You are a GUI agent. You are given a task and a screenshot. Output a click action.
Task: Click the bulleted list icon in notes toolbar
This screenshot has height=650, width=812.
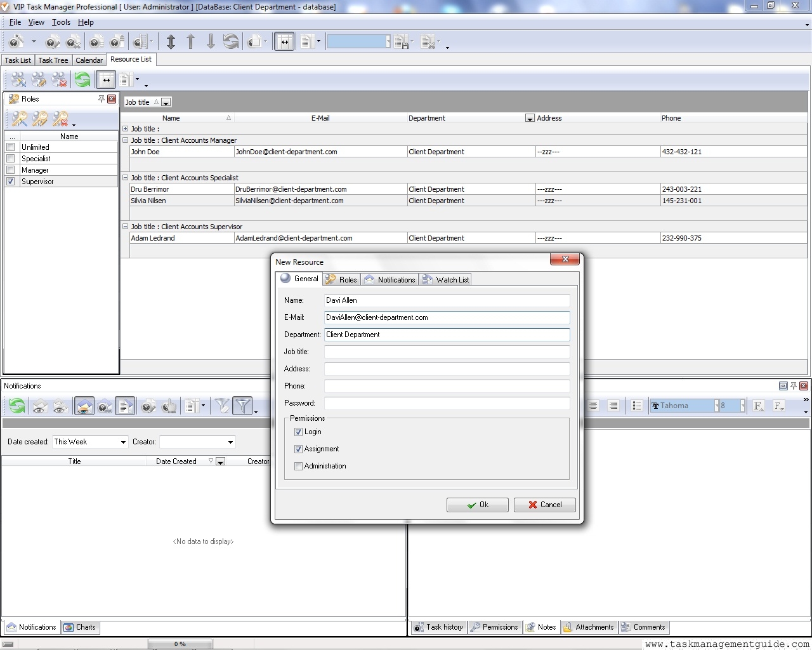click(x=637, y=406)
